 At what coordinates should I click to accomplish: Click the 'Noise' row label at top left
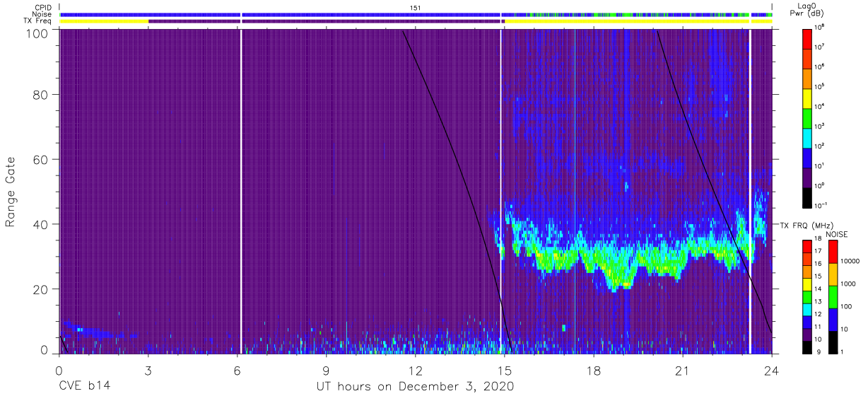(x=42, y=14)
